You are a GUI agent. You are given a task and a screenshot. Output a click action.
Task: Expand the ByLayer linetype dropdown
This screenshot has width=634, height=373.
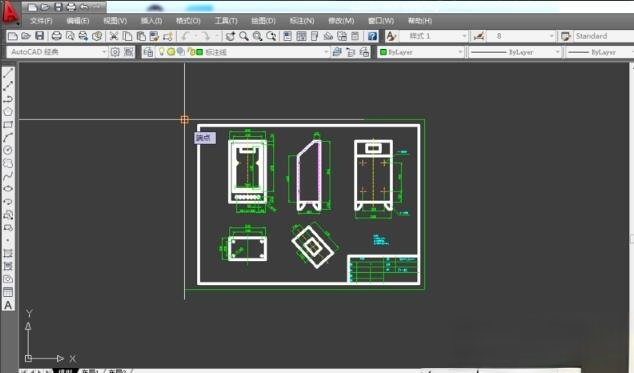[557, 52]
